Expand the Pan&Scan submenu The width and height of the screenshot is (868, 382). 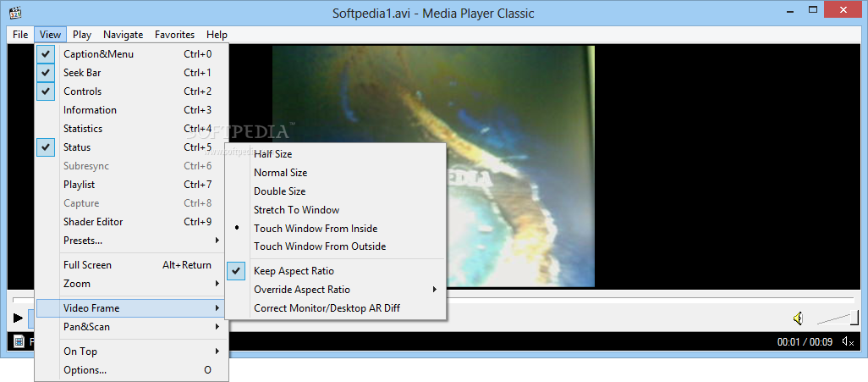pyautogui.click(x=132, y=327)
